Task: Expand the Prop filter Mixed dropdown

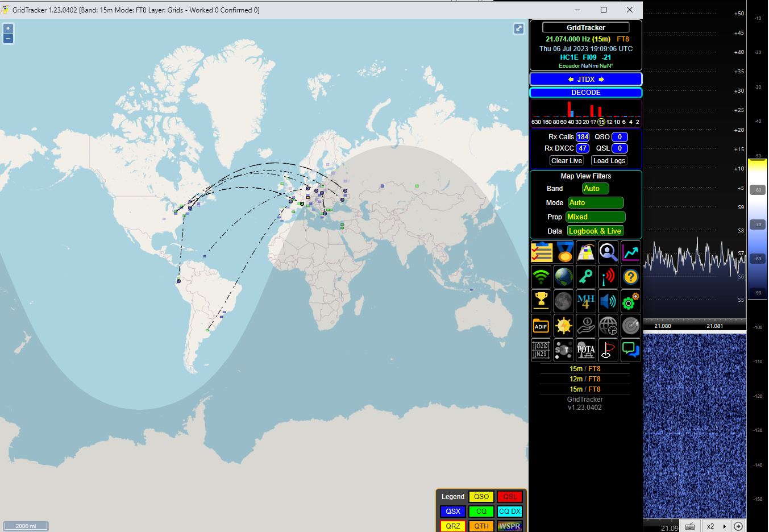Action: point(595,217)
